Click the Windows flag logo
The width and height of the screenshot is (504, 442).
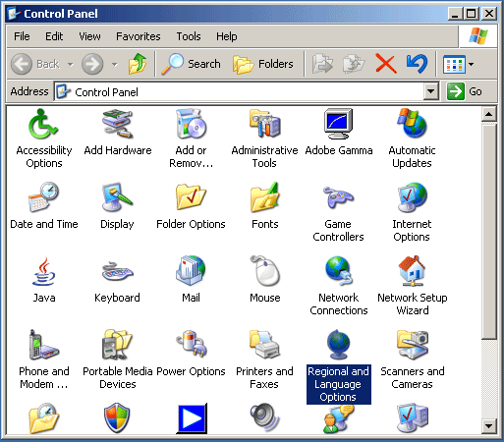tap(478, 36)
